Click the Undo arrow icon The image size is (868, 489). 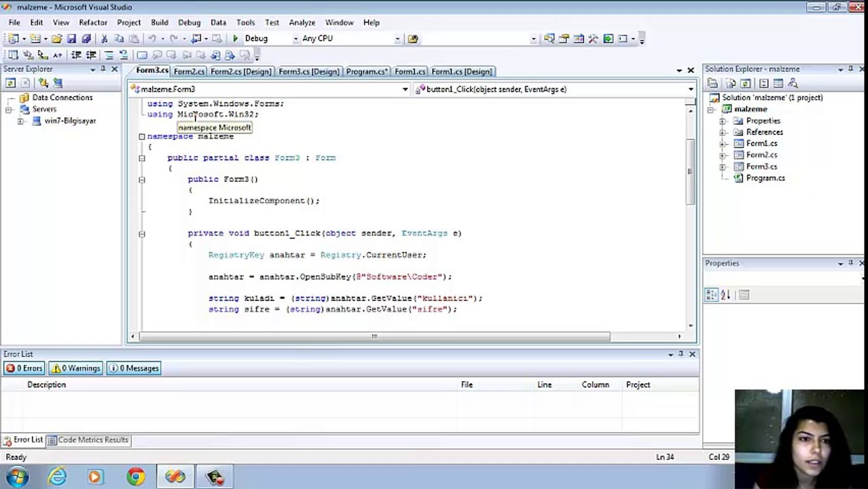coord(152,39)
